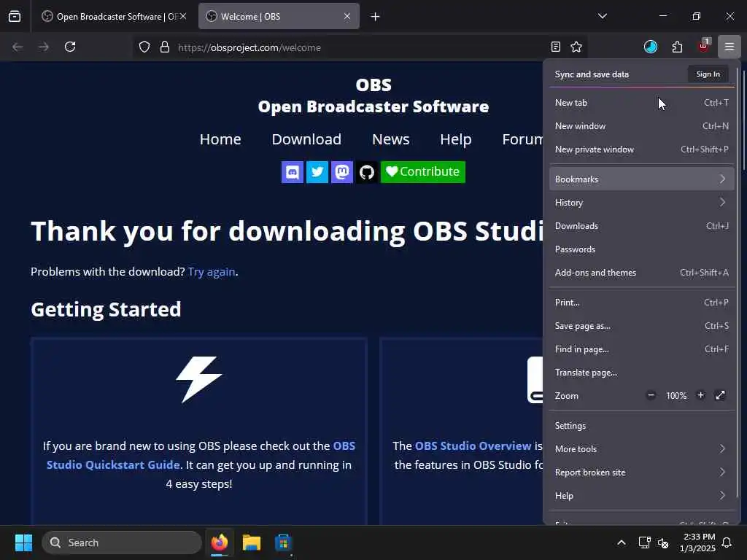
Task: Go to News nav link
Action: [x=391, y=139]
